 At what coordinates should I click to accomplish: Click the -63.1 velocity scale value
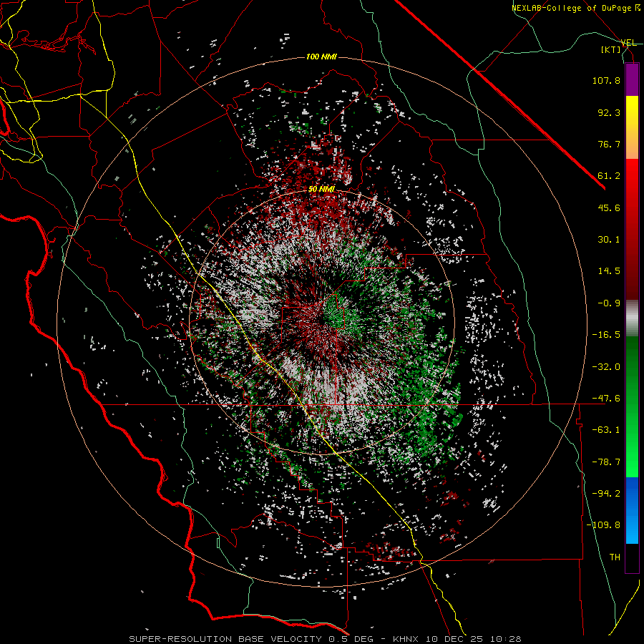606,430
